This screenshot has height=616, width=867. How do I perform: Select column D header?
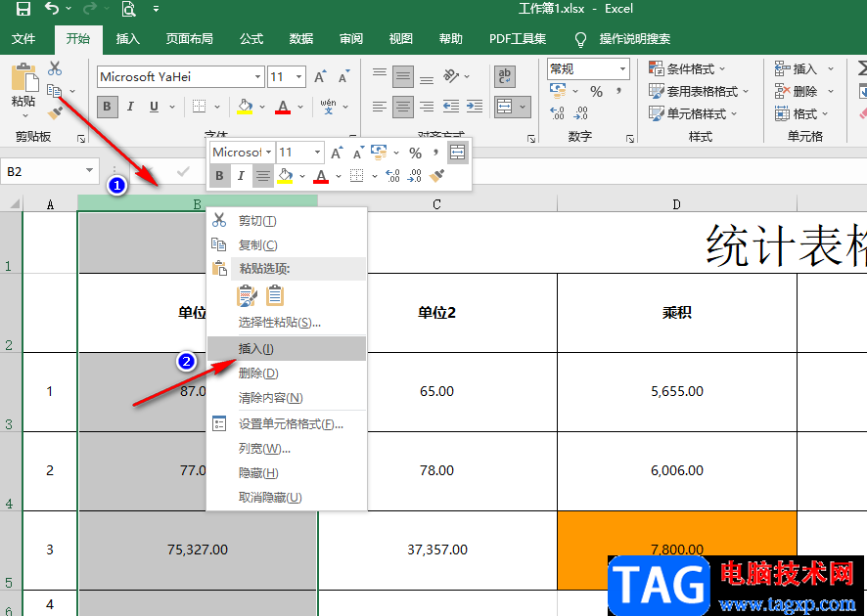pyautogui.click(x=677, y=204)
